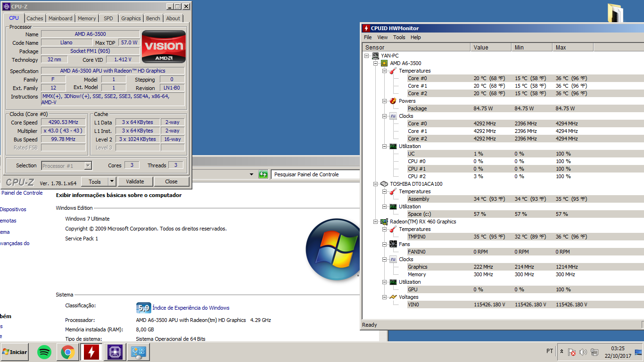Click the Clocks waveform icon under AMD A6-3500
The image size is (644, 362).
pyautogui.click(x=393, y=116)
